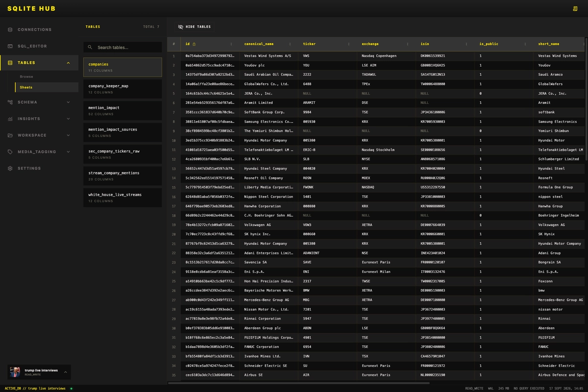This screenshot has width=588, height=392.
Task: Select the stream_company_mentions table
Action: (x=122, y=176)
